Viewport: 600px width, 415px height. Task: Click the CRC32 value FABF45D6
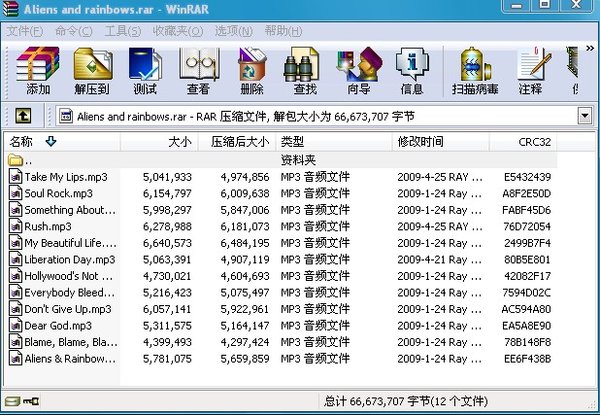coord(527,210)
